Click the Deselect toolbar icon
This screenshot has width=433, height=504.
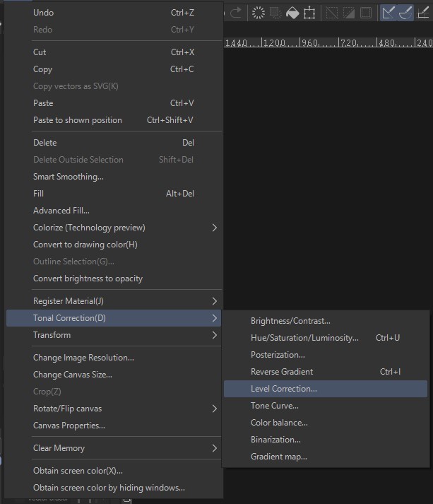[x=332, y=13]
